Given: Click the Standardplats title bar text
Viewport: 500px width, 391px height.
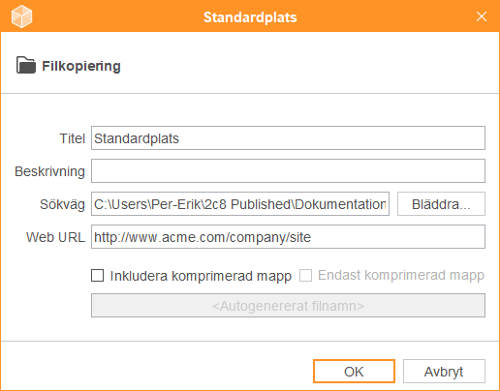Looking at the screenshot, I should click(x=250, y=17).
